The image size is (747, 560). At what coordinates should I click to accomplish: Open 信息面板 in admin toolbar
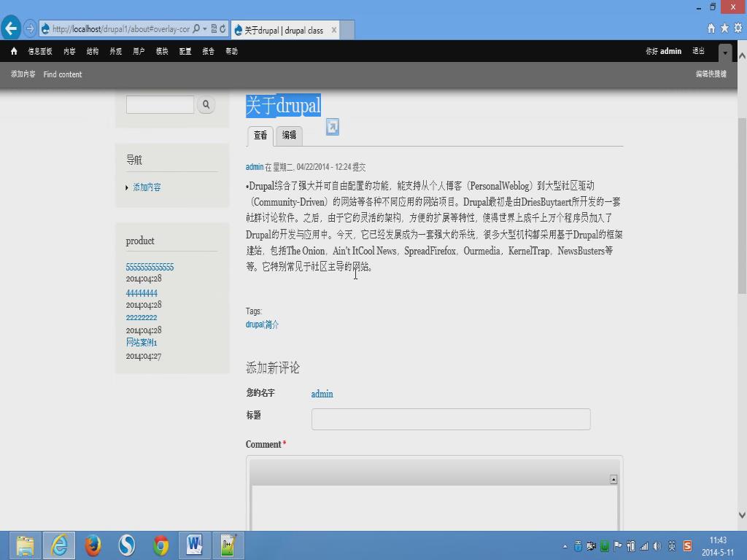pyautogui.click(x=40, y=52)
